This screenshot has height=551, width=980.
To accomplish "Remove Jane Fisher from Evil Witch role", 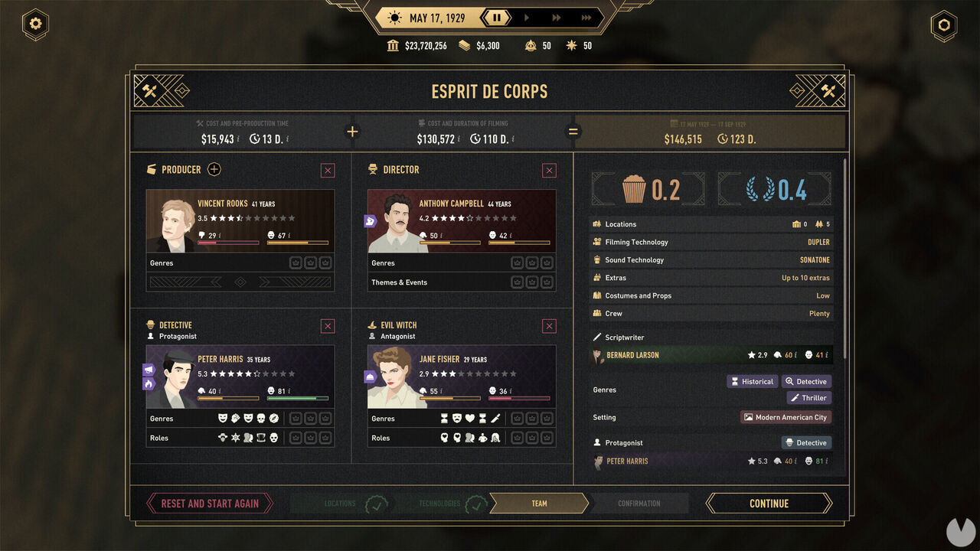I will tap(549, 327).
